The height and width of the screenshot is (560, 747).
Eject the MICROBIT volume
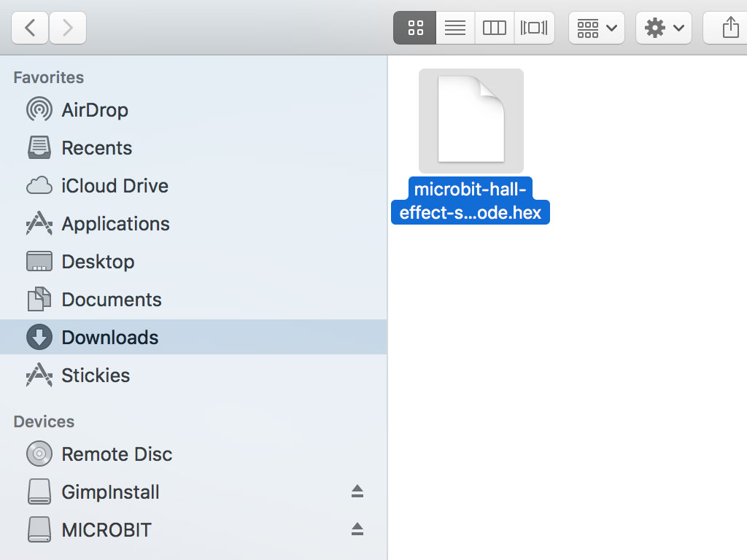(x=357, y=529)
